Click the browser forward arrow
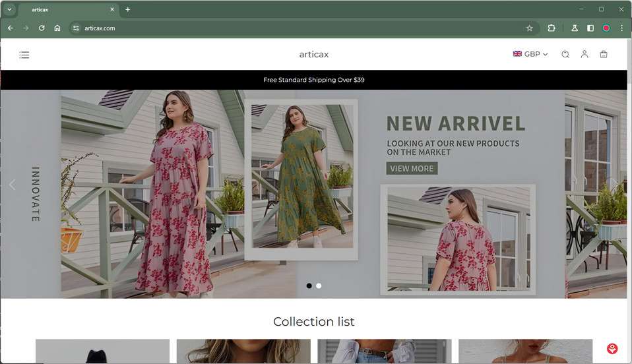This screenshot has width=632, height=364. point(26,28)
